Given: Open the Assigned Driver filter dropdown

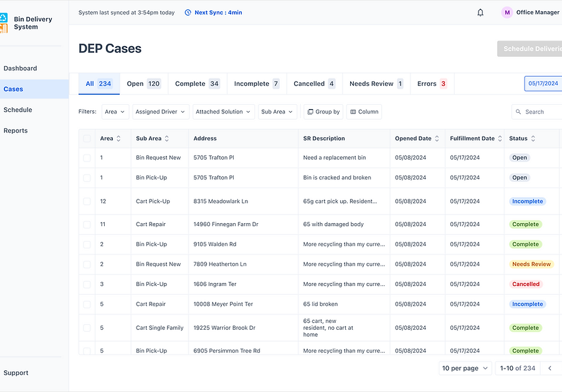Looking at the screenshot, I should [161, 112].
